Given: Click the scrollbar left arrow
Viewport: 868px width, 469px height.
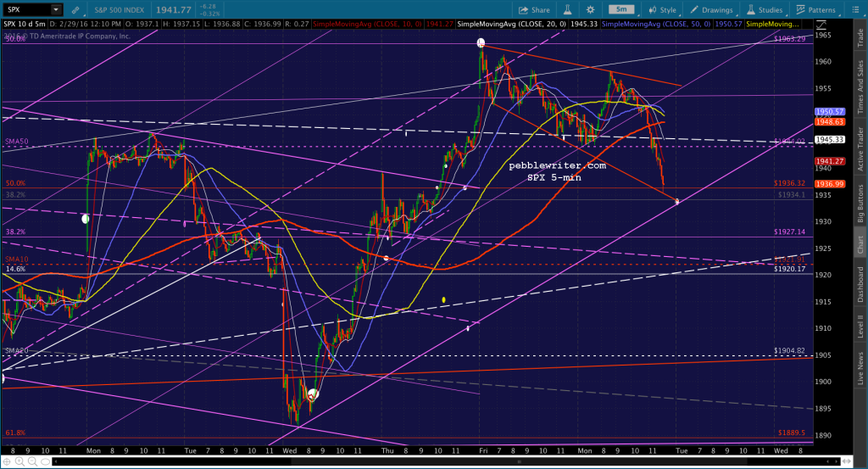Looking at the screenshot, I should click(56, 461).
